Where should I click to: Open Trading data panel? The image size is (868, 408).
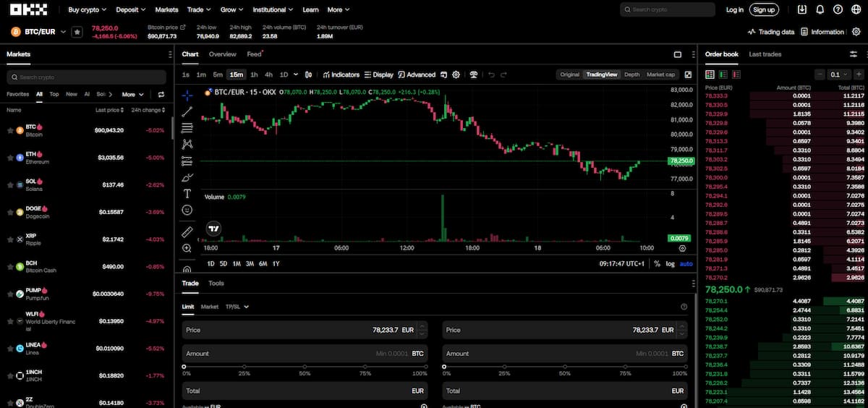(771, 32)
